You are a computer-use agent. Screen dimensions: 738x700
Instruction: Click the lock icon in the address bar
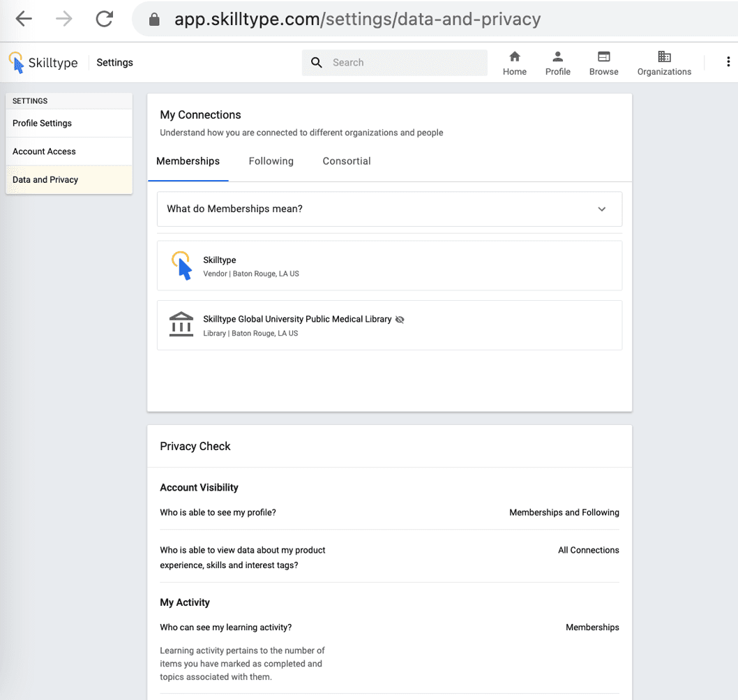154,20
